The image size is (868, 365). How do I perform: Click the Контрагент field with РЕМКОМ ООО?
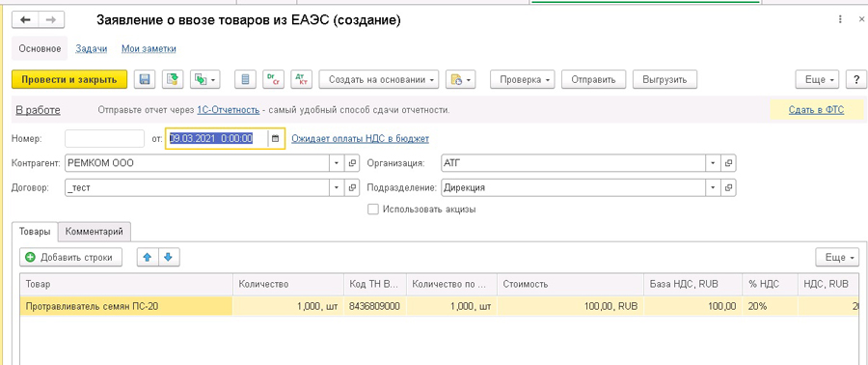(x=198, y=163)
